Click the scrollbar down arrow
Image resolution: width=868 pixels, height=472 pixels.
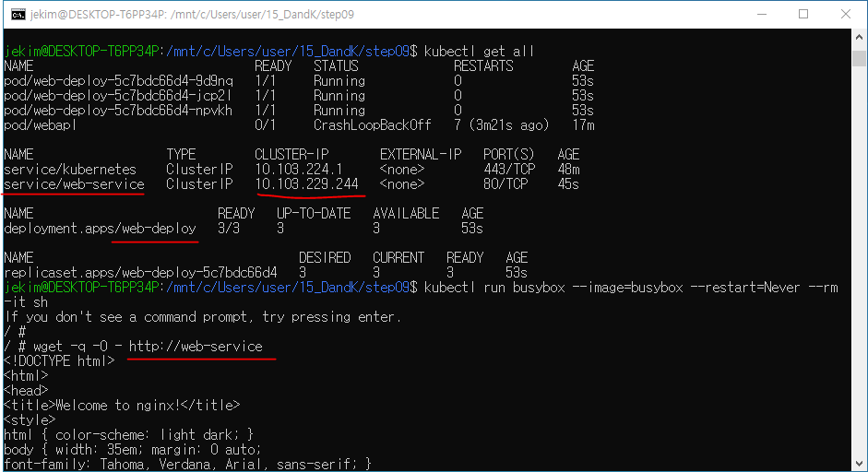[x=859, y=464]
